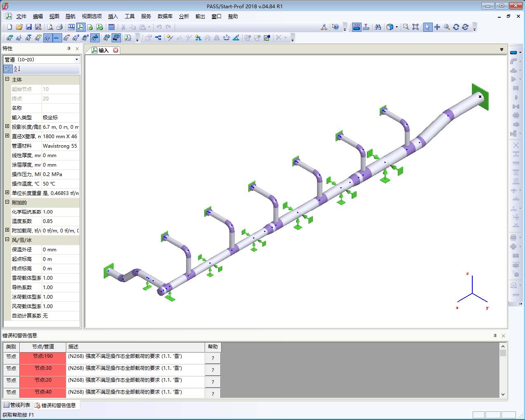The image size is (525, 420).
Task: Open the 插入 menu
Action: tap(113, 16)
